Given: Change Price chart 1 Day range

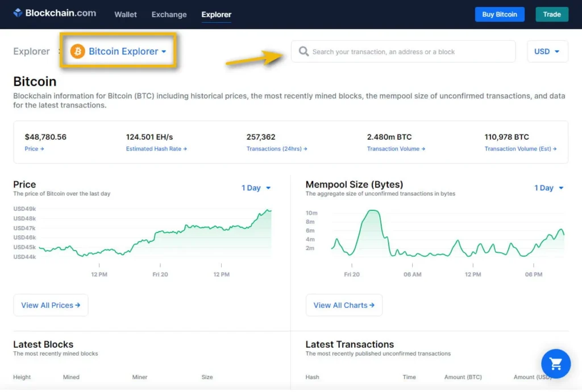Looking at the screenshot, I should click(256, 188).
